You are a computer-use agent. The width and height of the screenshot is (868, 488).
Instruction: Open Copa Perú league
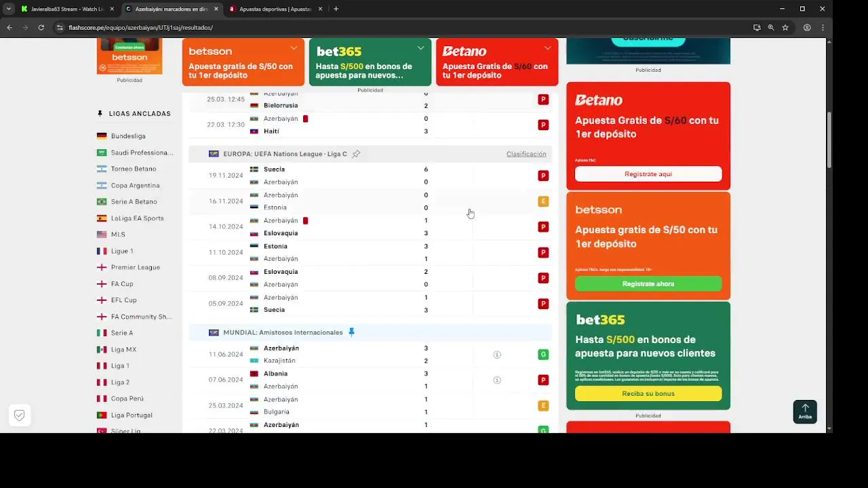[x=127, y=399]
